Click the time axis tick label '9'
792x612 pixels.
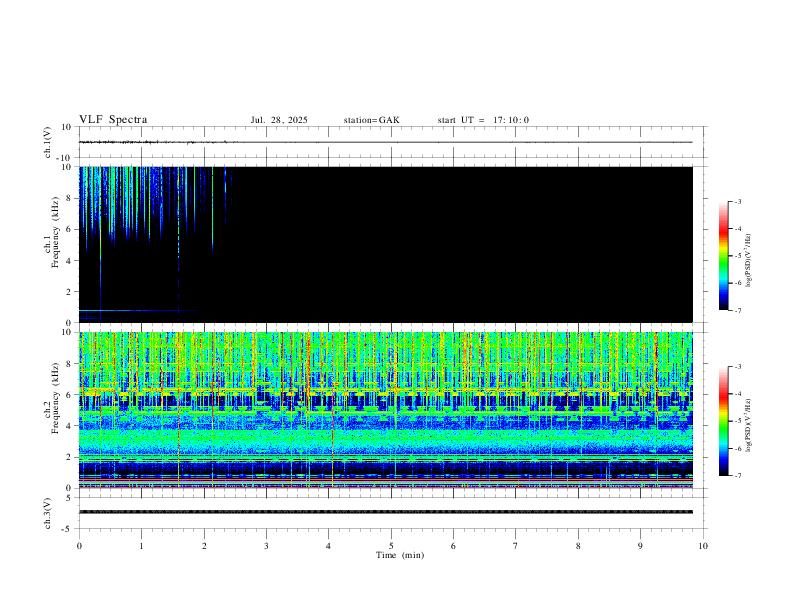640,546
